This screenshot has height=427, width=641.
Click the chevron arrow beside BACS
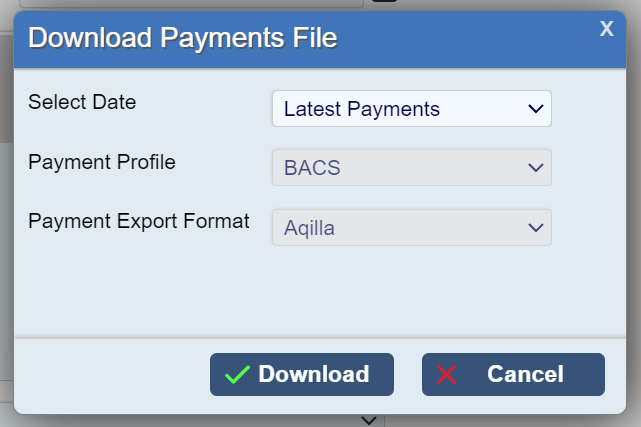coord(535,168)
